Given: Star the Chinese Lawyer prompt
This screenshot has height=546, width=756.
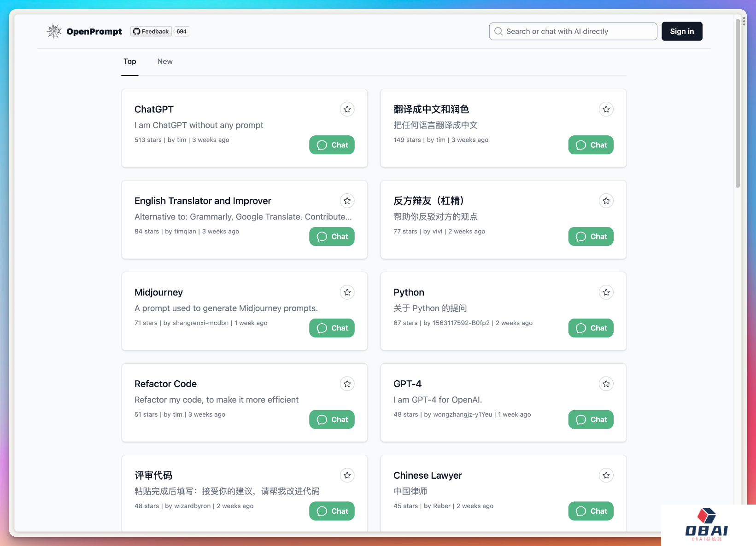Looking at the screenshot, I should 606,476.
